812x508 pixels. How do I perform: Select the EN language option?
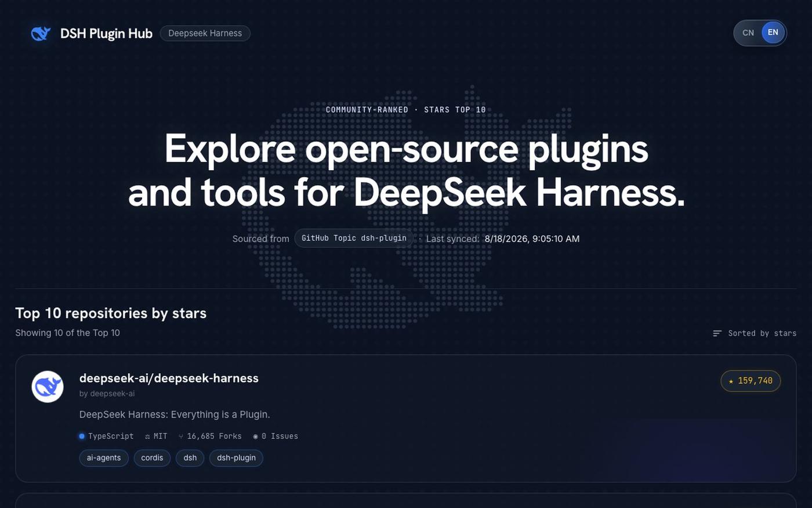coord(773,33)
